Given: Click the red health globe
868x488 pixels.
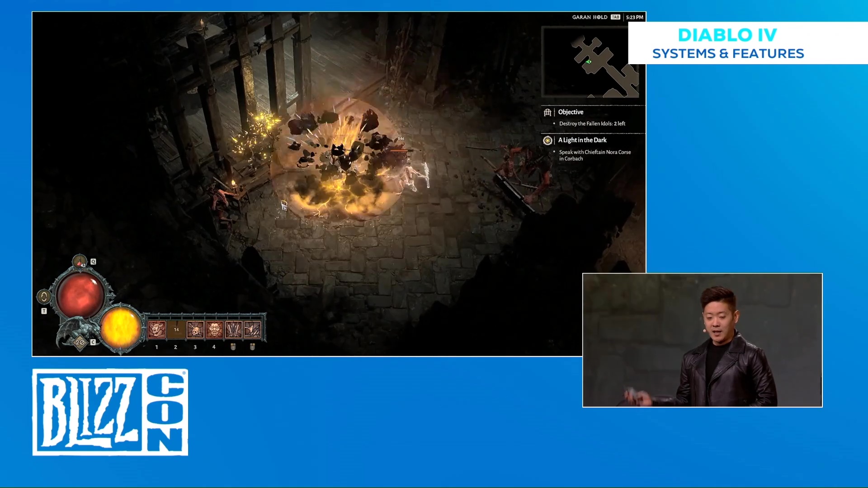Looking at the screenshot, I should [x=80, y=296].
